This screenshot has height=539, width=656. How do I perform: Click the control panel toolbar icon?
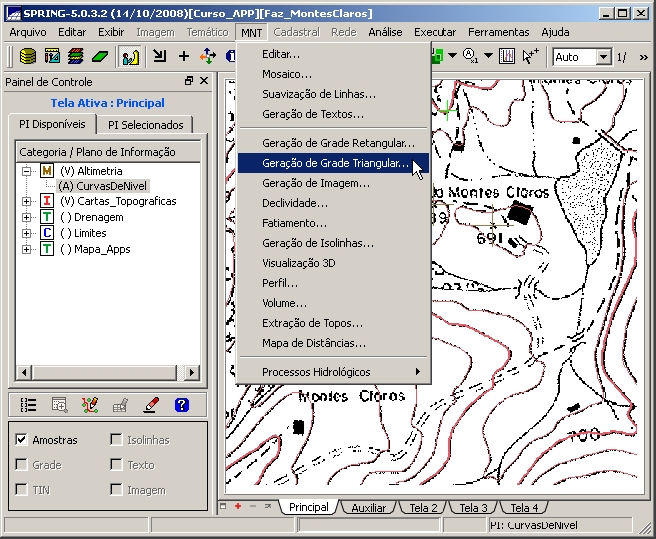tap(130, 57)
